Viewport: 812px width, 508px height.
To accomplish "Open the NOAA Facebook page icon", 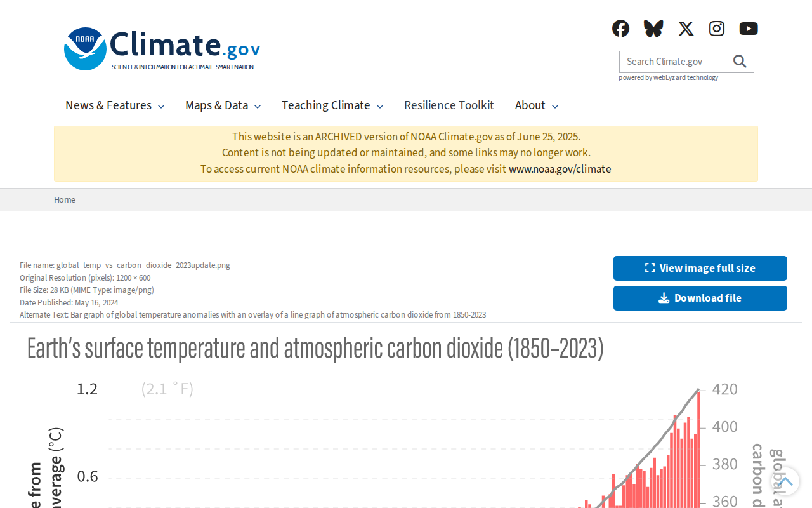I will (620, 29).
